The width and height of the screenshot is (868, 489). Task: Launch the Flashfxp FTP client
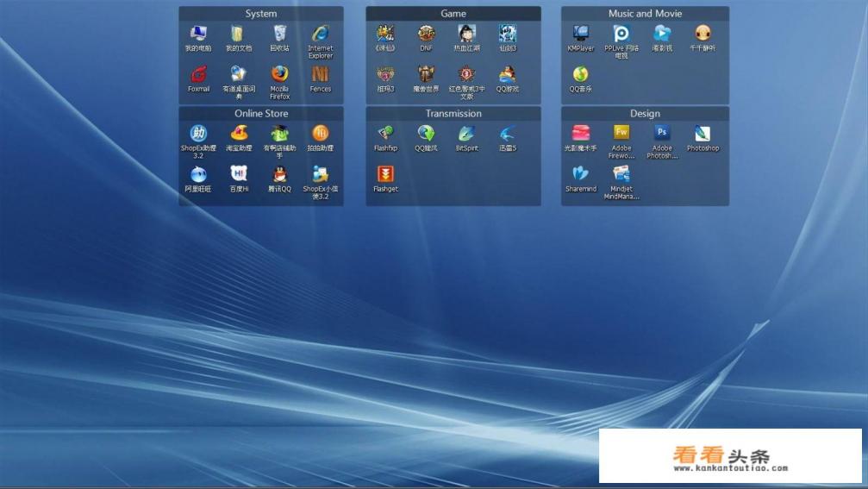point(385,134)
